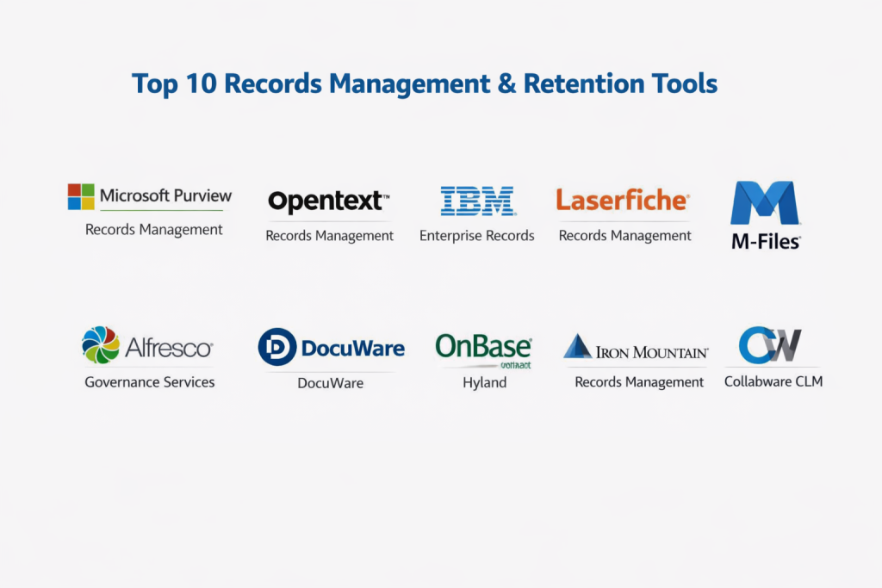
Task: Click Records Management beneath Laserfiche
Action: [x=624, y=236]
